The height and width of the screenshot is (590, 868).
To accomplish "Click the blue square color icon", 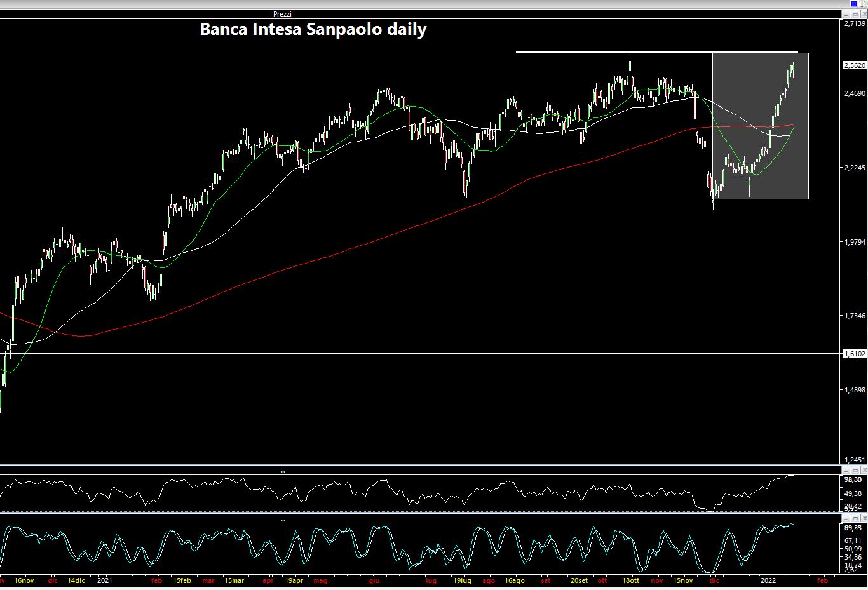I will 854,4.
